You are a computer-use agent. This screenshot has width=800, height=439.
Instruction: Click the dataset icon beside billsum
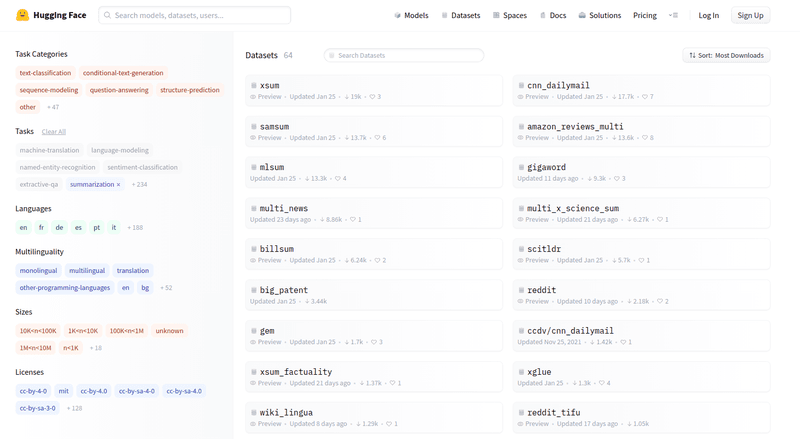click(x=254, y=249)
